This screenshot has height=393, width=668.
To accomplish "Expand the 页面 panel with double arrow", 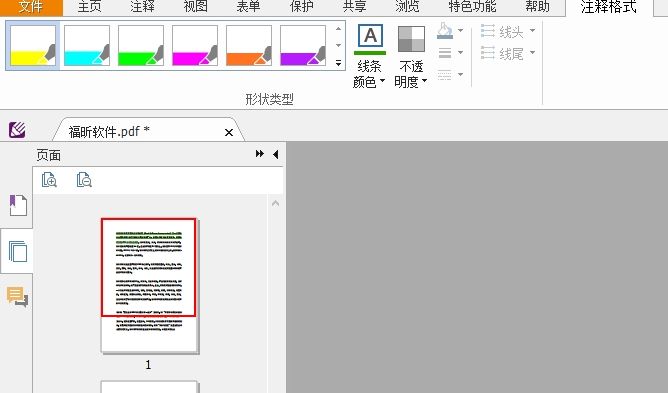I will coord(259,154).
